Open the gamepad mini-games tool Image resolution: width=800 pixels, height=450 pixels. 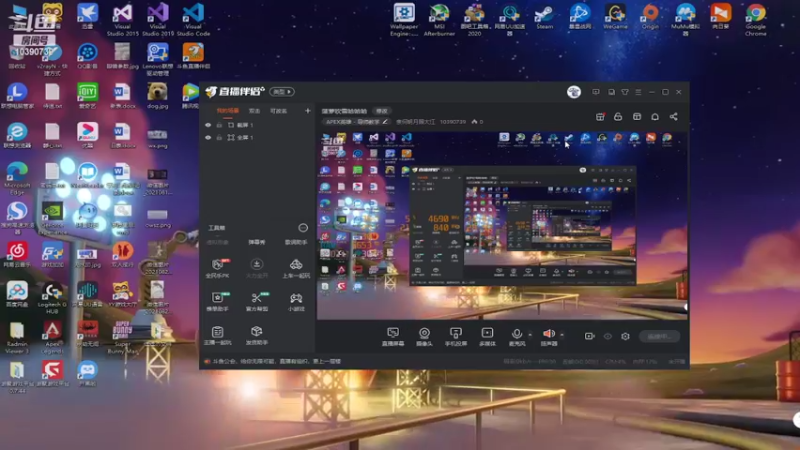(296, 301)
